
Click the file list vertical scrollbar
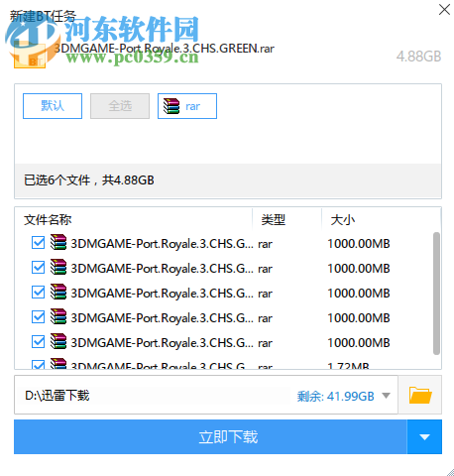pos(436,294)
